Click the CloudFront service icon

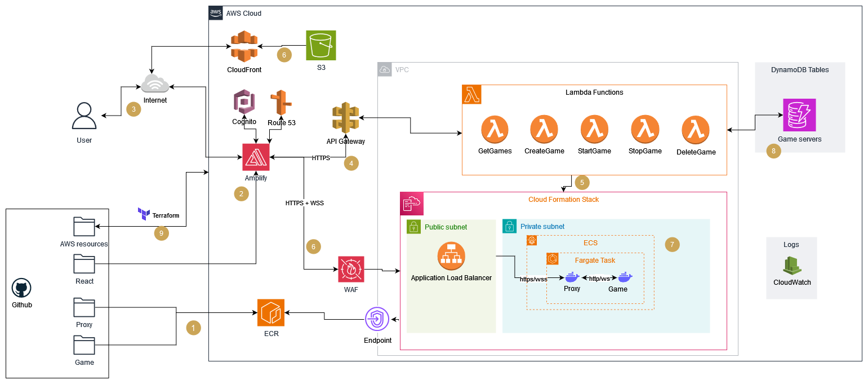(x=244, y=46)
